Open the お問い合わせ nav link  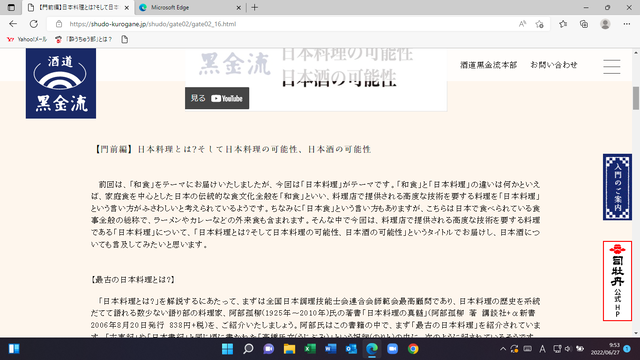pos(554,65)
